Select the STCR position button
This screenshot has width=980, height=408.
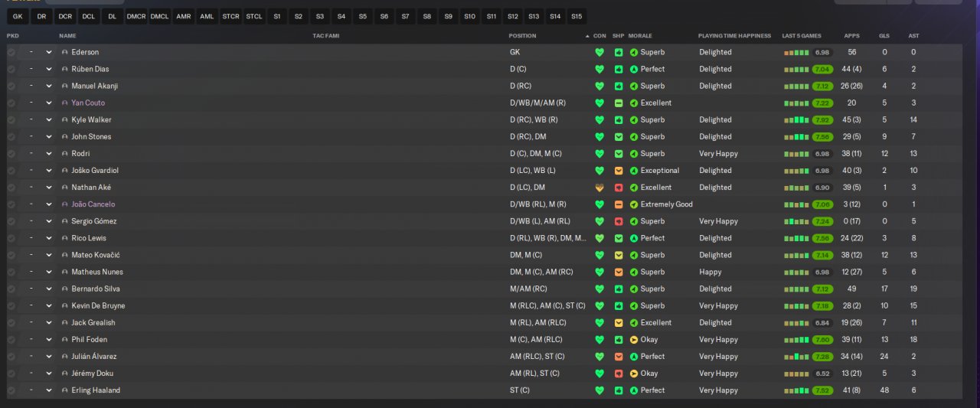[230, 16]
